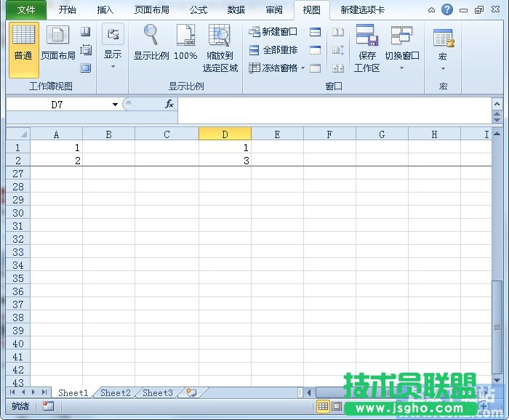The image size is (509, 420).
Task: Expand the Name Box dropdown arrow
Action: pos(115,105)
